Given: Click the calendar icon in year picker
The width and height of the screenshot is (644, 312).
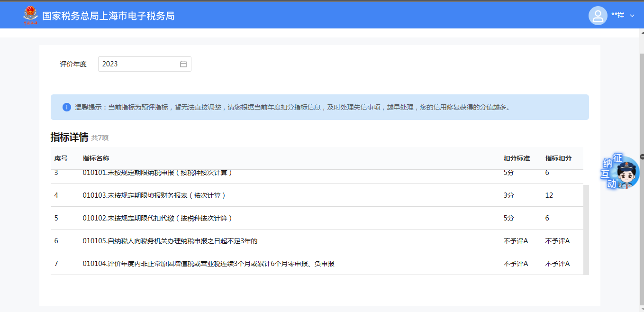Looking at the screenshot, I should pyautogui.click(x=183, y=64).
